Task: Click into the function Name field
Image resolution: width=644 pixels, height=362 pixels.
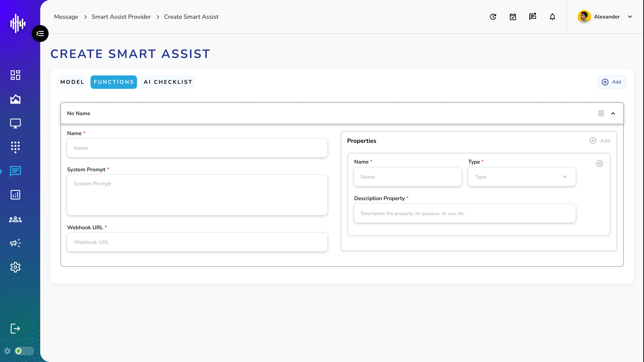Action: pos(197,148)
